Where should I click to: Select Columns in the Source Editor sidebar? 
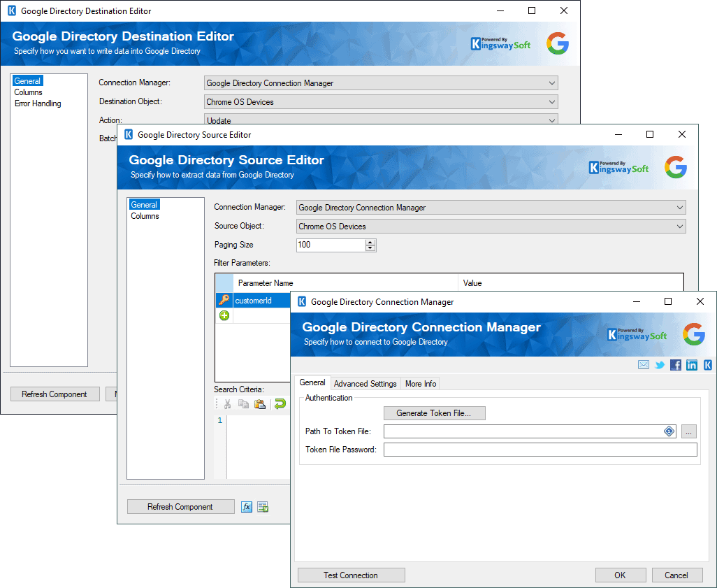pos(145,216)
